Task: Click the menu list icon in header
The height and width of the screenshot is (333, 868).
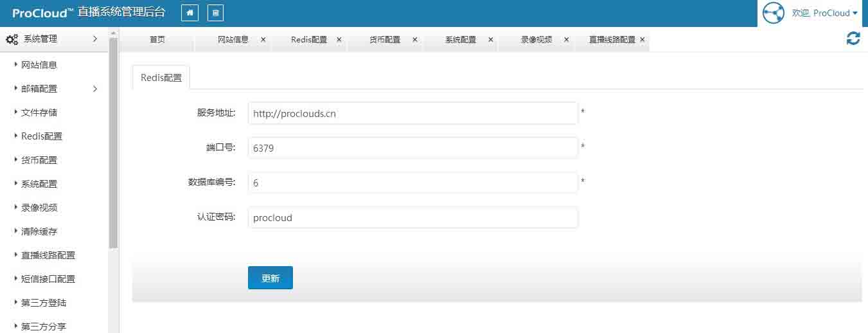Action: coord(215,13)
